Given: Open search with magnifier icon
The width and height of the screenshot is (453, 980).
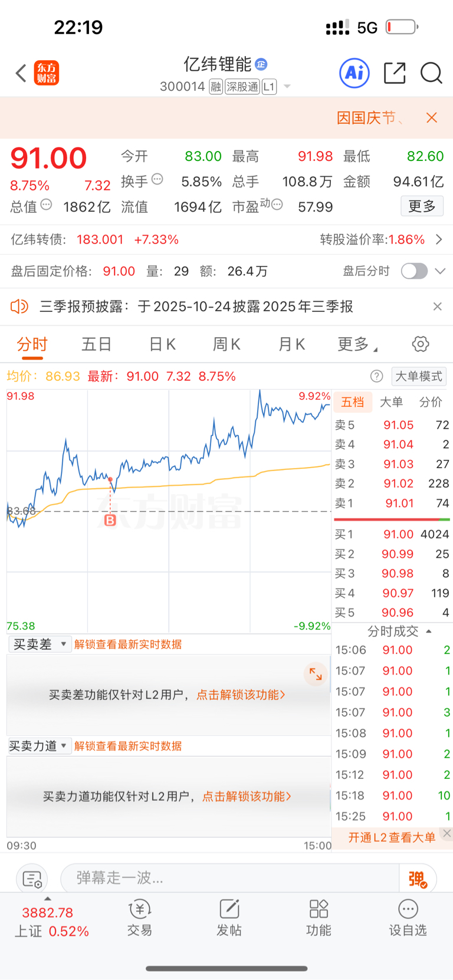Looking at the screenshot, I should coord(431,73).
